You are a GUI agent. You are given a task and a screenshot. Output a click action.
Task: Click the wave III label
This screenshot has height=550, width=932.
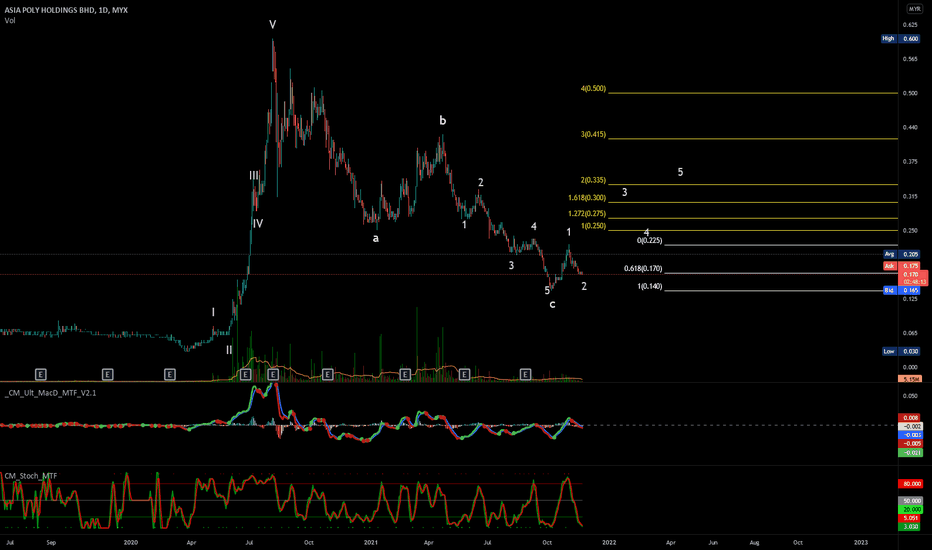pyautogui.click(x=254, y=175)
